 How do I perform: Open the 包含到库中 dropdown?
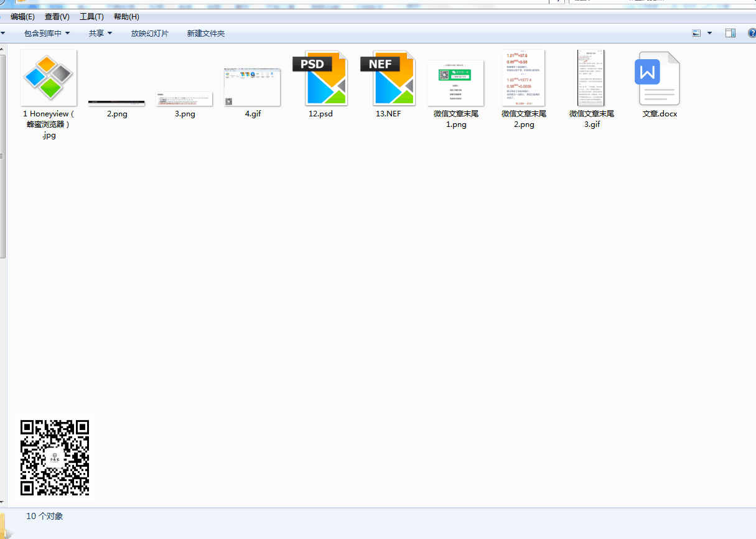[47, 33]
